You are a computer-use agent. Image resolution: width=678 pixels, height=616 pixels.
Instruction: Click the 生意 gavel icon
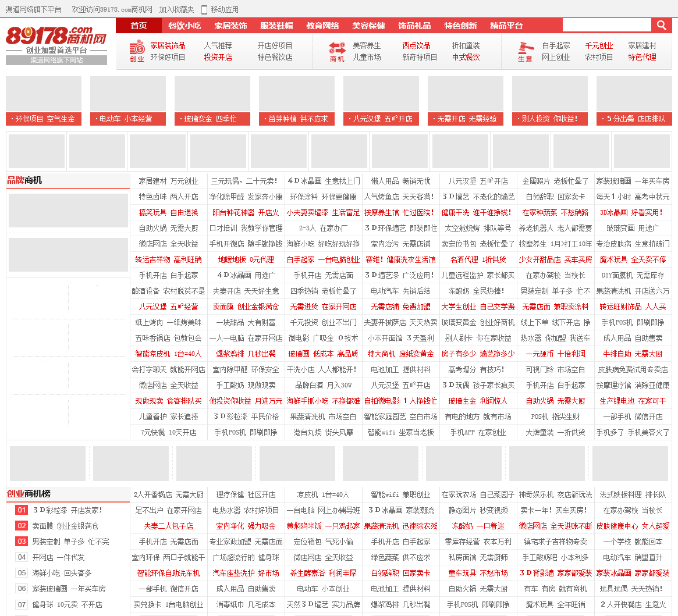point(526,52)
